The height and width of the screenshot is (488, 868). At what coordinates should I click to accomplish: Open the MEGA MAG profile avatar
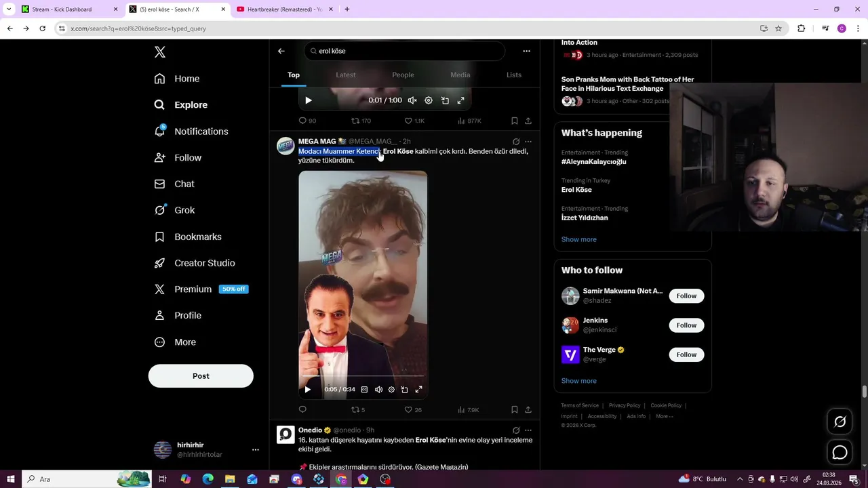click(285, 146)
